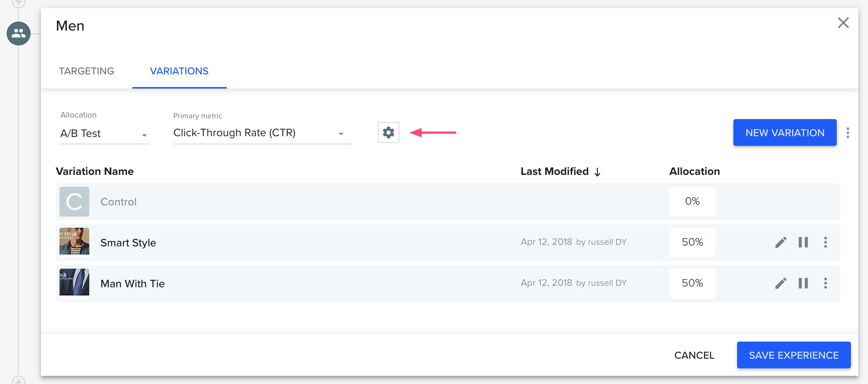
Task: Pause the Smart Style variation
Action: pos(803,242)
